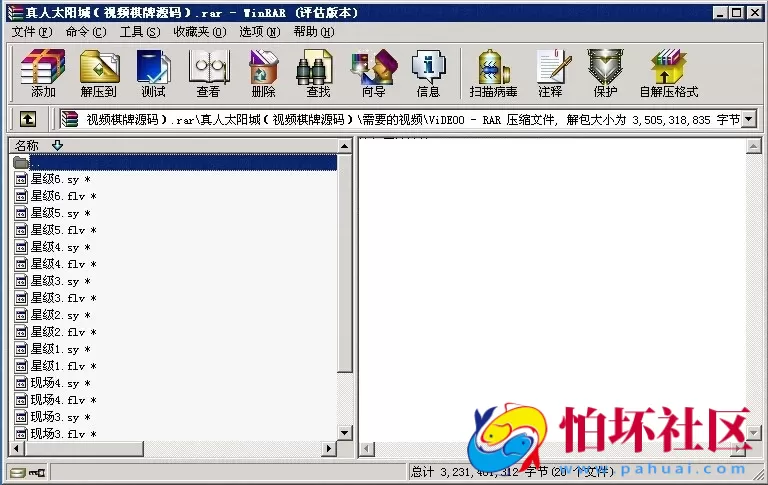This screenshot has height=485, width=768.
Task: Click the 添加 (Add) toolbar icon
Action: (43, 72)
